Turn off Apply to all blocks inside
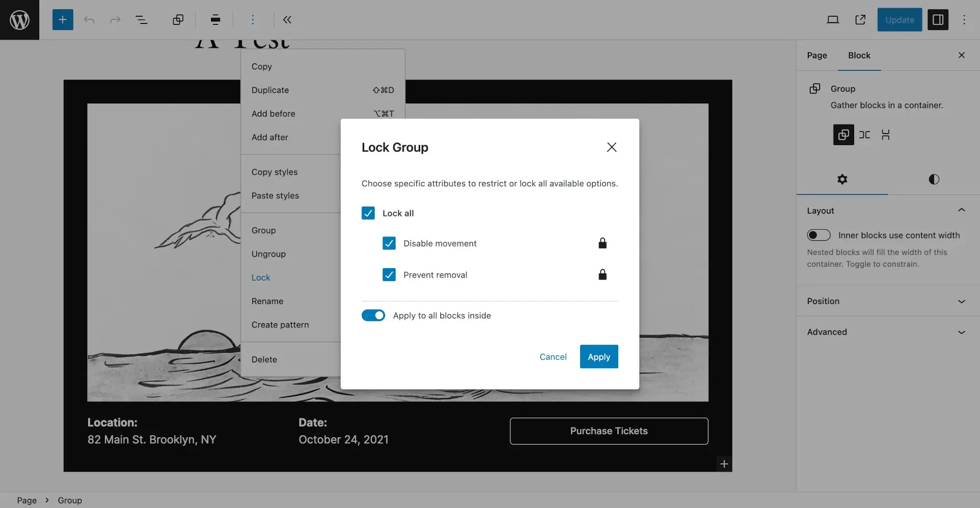Screen dimensions: 980x508 [x=373, y=315]
